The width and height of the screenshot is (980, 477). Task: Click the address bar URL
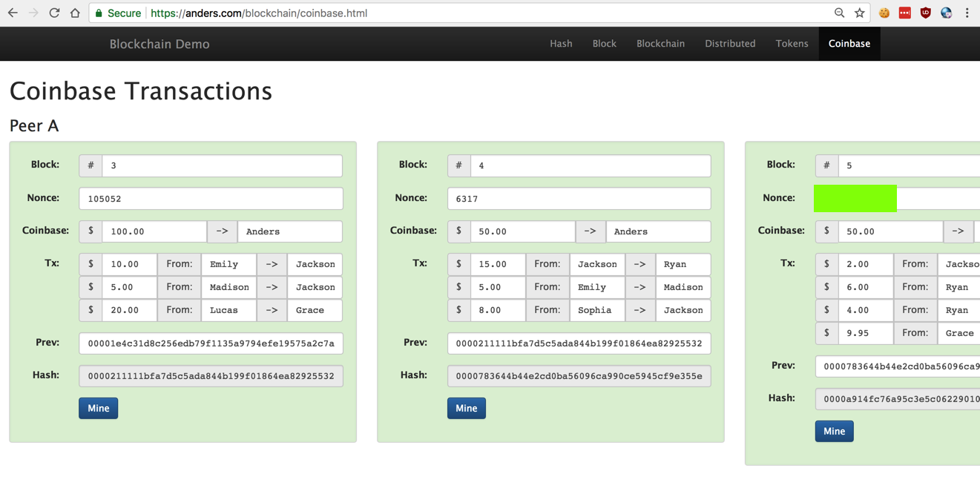coord(259,13)
